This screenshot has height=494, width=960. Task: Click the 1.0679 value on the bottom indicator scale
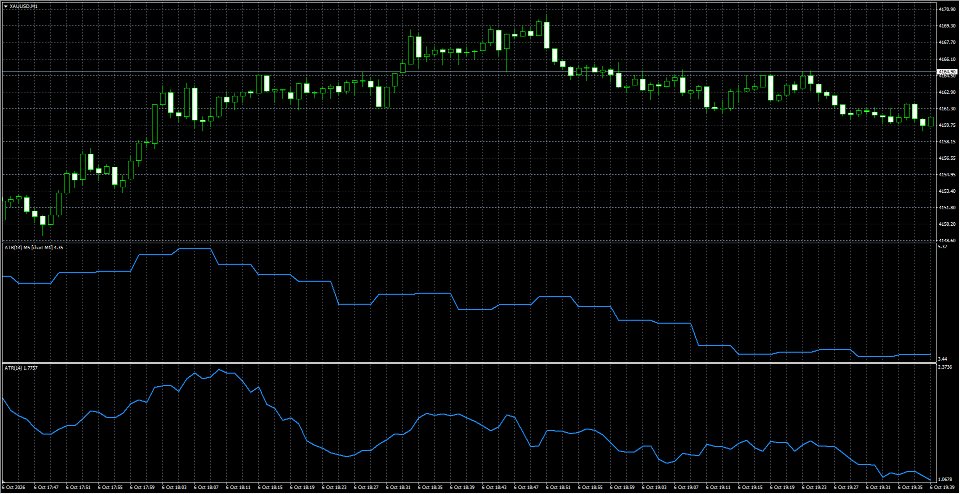pos(945,479)
